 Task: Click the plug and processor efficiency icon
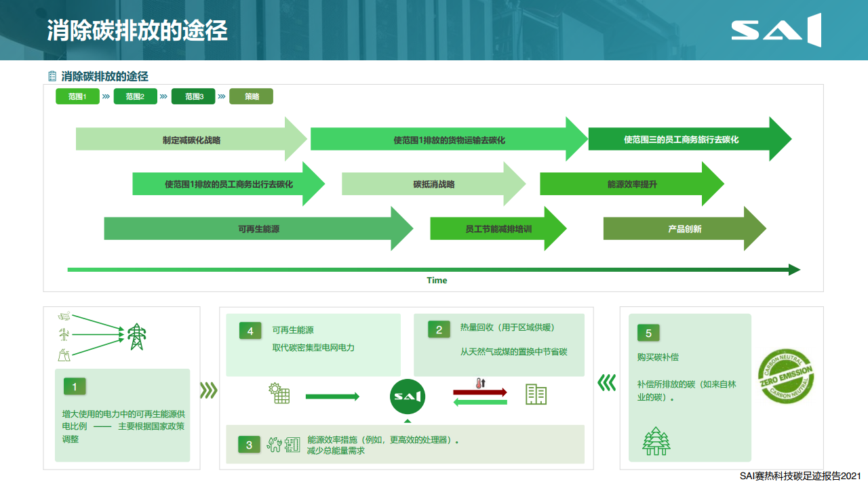coord(283,445)
